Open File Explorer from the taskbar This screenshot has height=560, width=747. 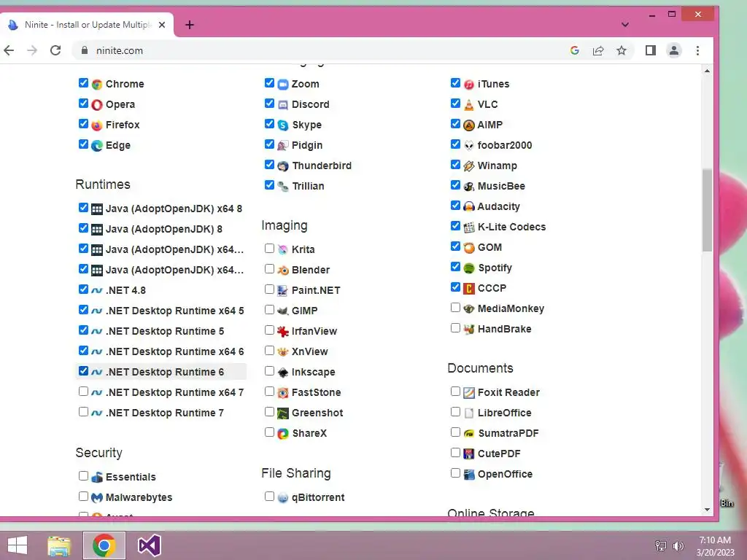coord(59,545)
